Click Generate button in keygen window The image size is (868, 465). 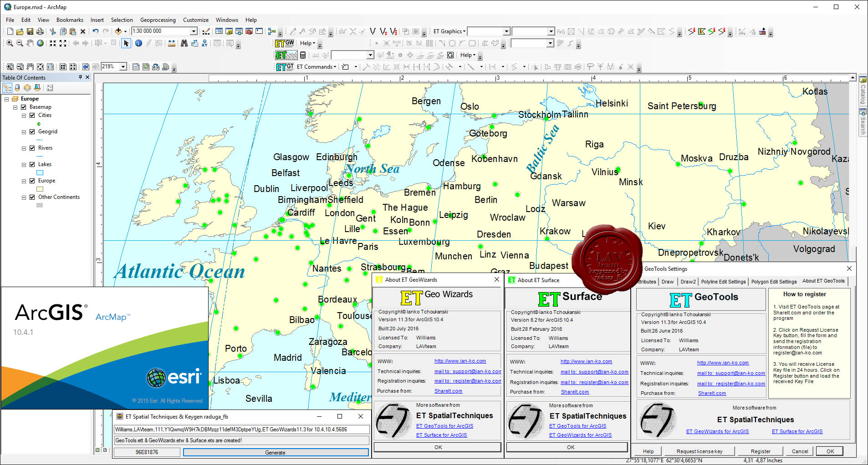coord(276,453)
